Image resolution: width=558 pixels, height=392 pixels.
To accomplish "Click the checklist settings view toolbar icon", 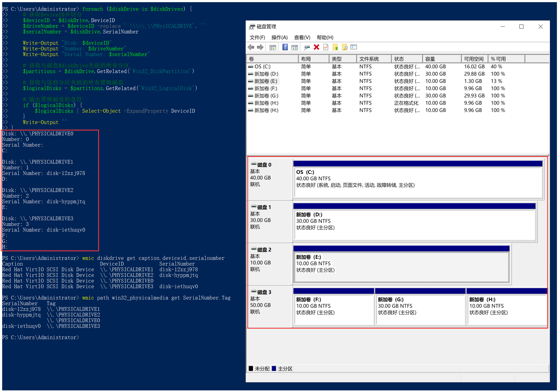I will (354, 47).
